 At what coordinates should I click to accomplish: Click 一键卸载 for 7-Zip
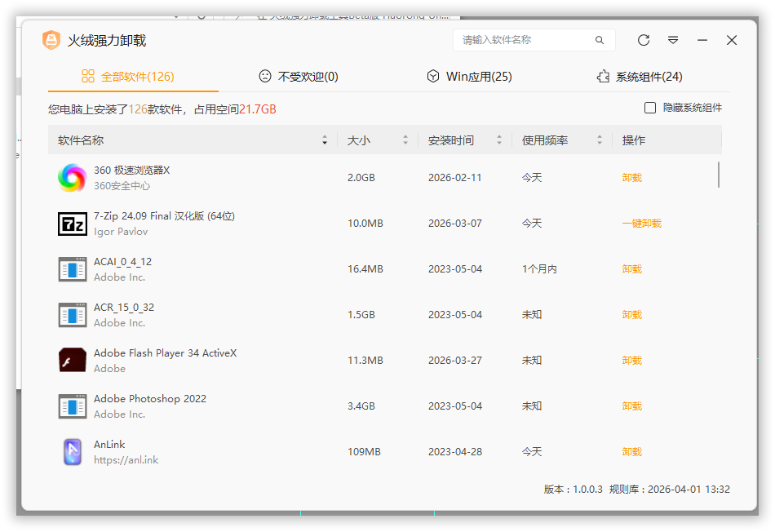641,223
